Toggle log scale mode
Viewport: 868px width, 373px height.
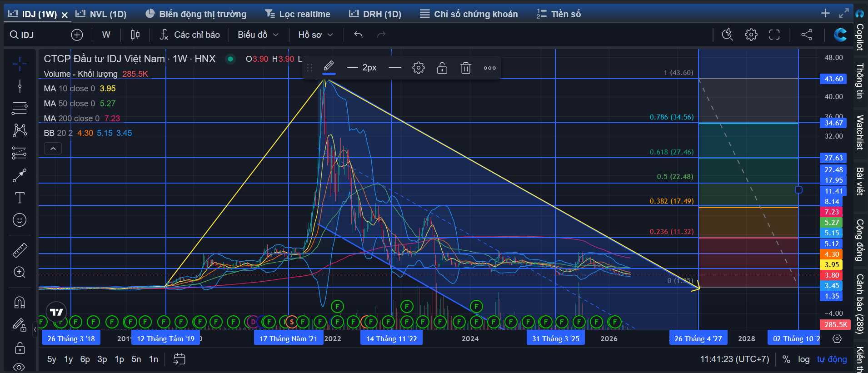click(x=804, y=359)
